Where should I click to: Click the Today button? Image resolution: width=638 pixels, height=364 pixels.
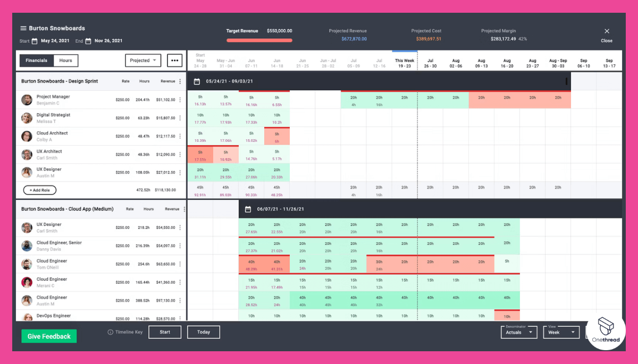(x=203, y=332)
